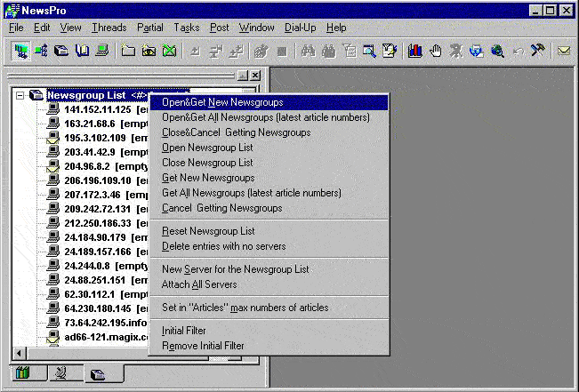The height and width of the screenshot is (392, 579).
Task: Click the tree panel left scroll arrow
Action: pos(19,354)
